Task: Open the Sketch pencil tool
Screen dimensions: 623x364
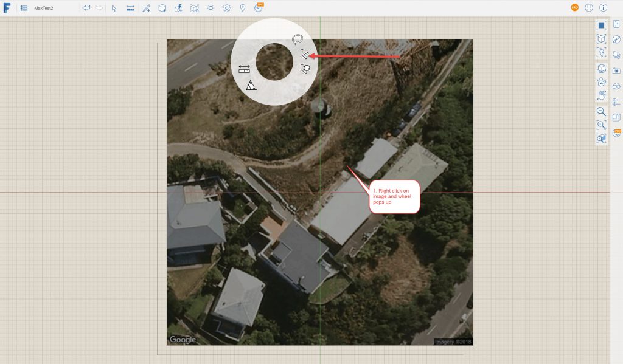Action: (x=146, y=8)
